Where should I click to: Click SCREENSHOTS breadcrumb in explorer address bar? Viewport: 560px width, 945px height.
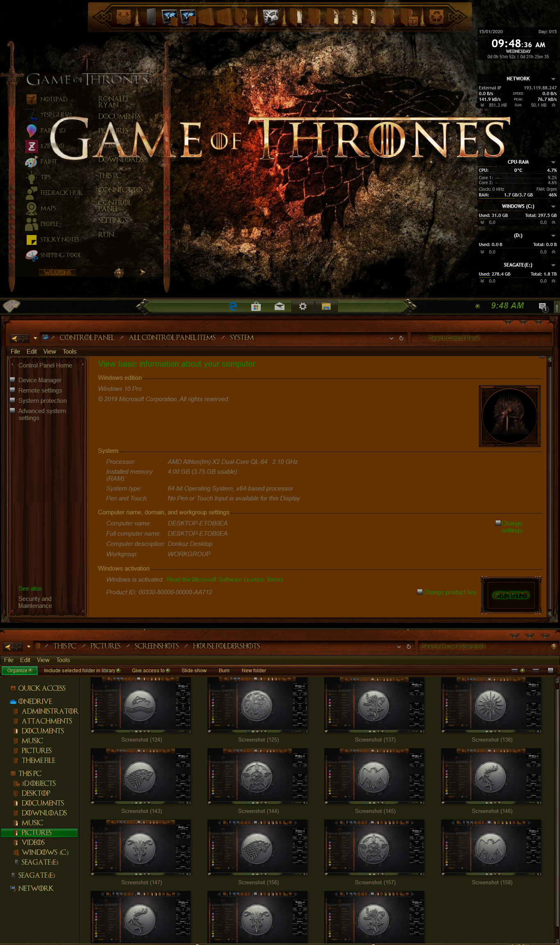[x=157, y=646]
